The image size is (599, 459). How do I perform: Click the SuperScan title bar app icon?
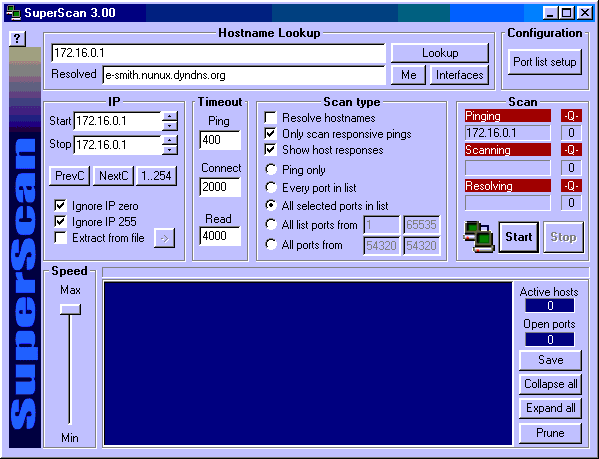(14, 13)
